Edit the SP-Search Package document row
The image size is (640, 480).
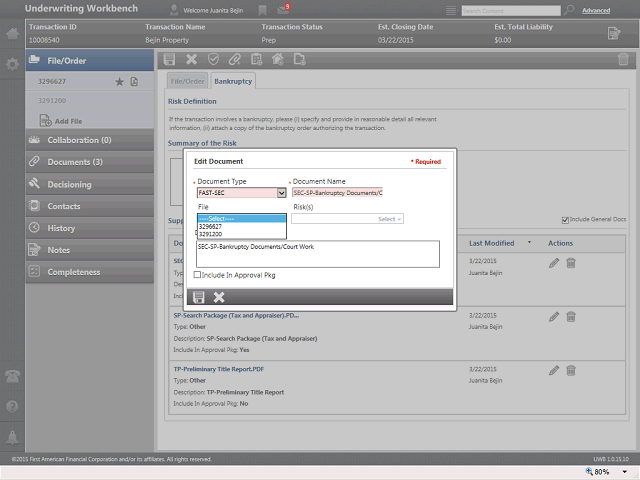click(554, 316)
